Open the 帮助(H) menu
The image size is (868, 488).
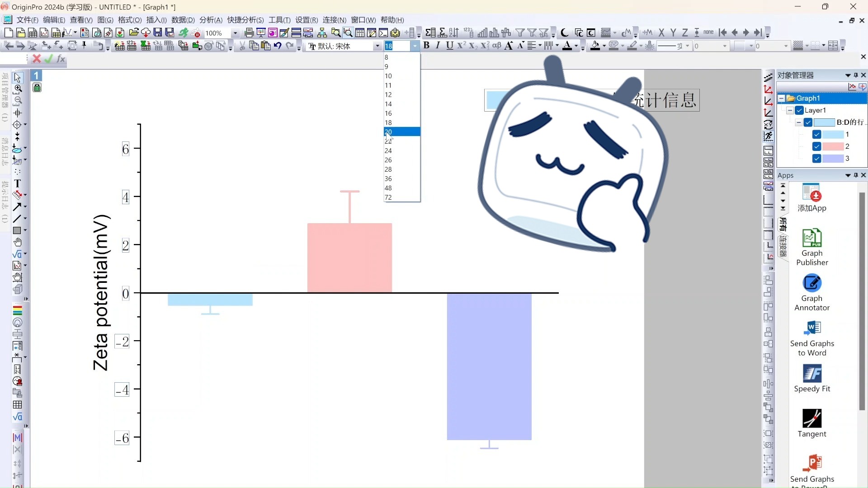point(392,20)
